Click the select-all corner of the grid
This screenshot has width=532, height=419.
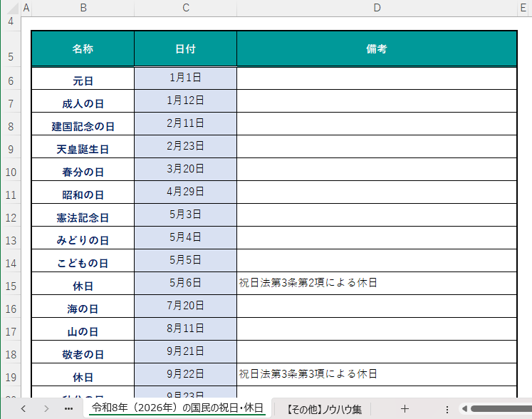[10, 8]
